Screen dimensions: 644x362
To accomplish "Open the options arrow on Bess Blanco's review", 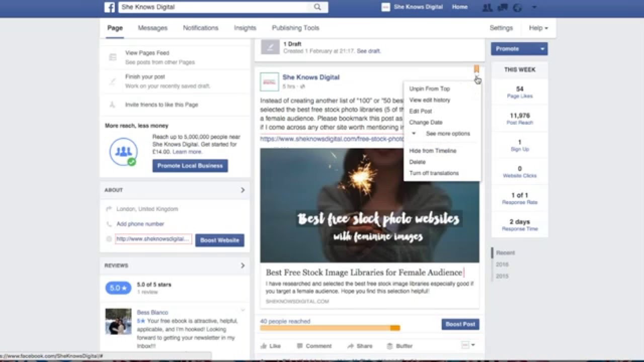I will point(243,310).
